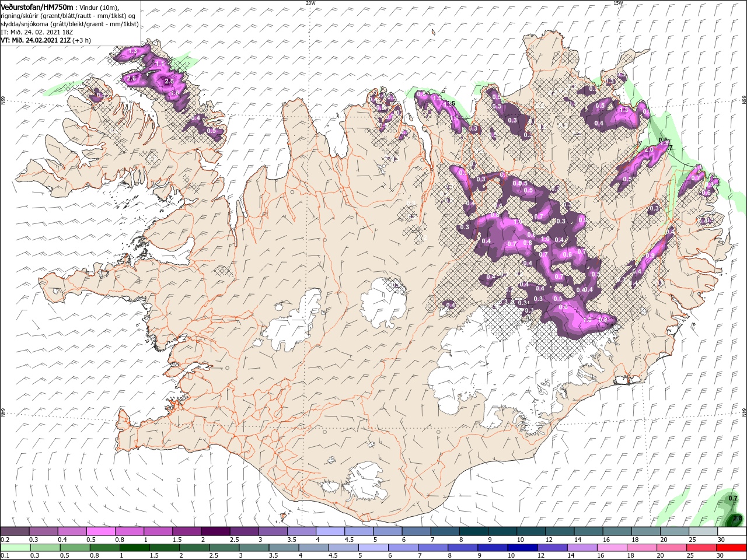Select the rain scale swatch from 4 to 4.5
This screenshot has width=747, height=560.
click(313, 547)
